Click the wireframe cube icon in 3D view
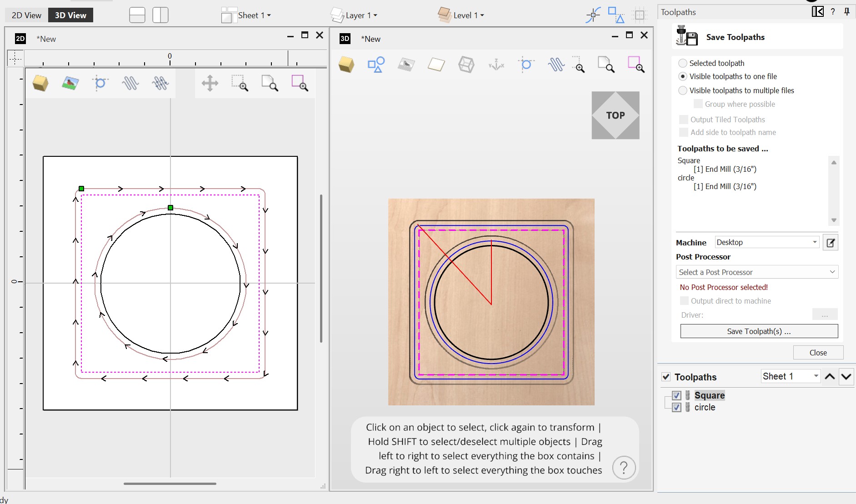 pyautogui.click(x=466, y=65)
